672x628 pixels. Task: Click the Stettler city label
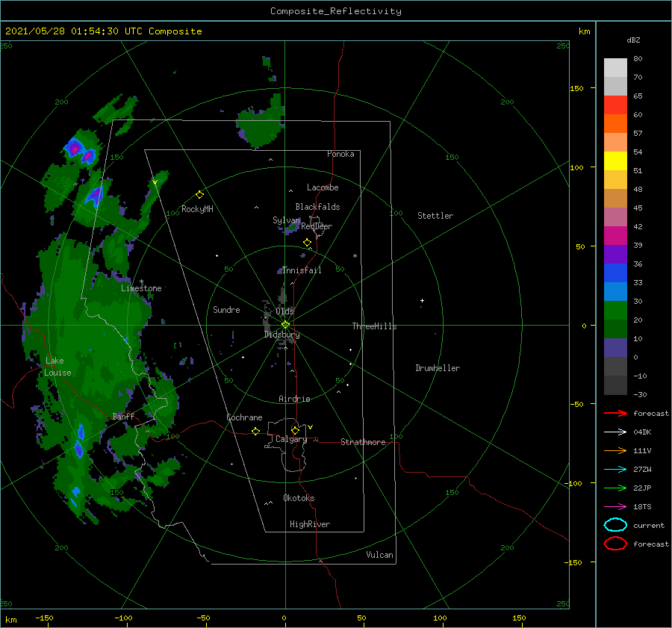coord(435,216)
